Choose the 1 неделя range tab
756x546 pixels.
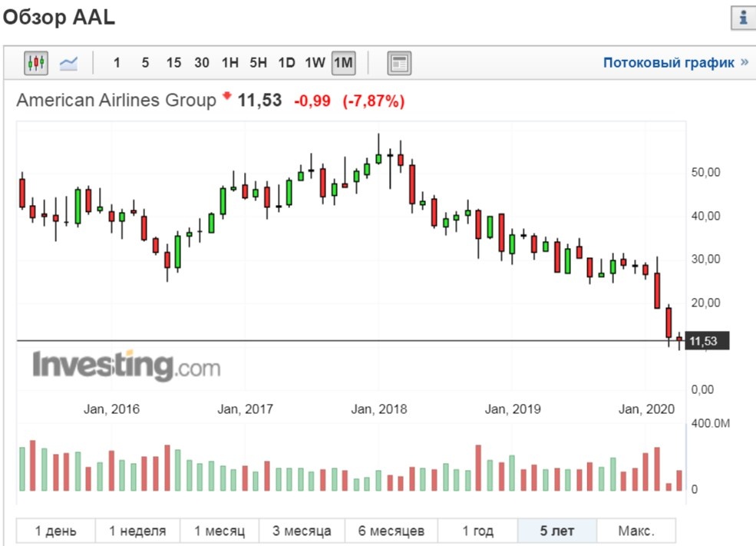[137, 531]
